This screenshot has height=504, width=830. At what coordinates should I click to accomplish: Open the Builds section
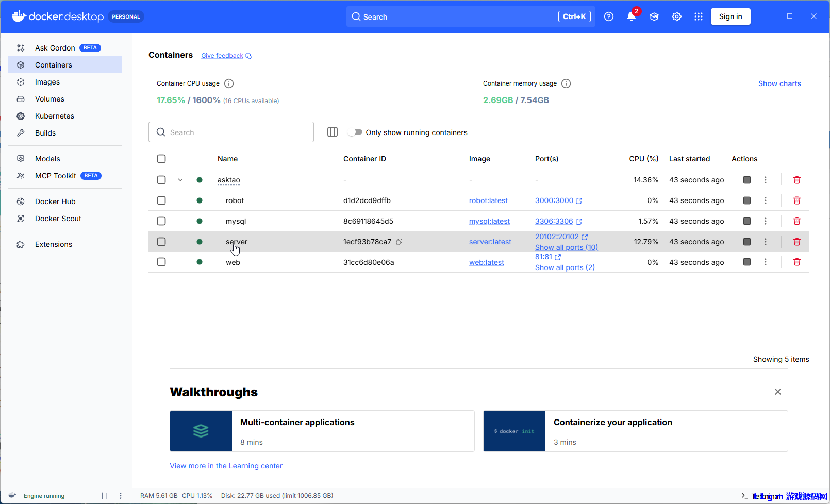click(x=46, y=133)
